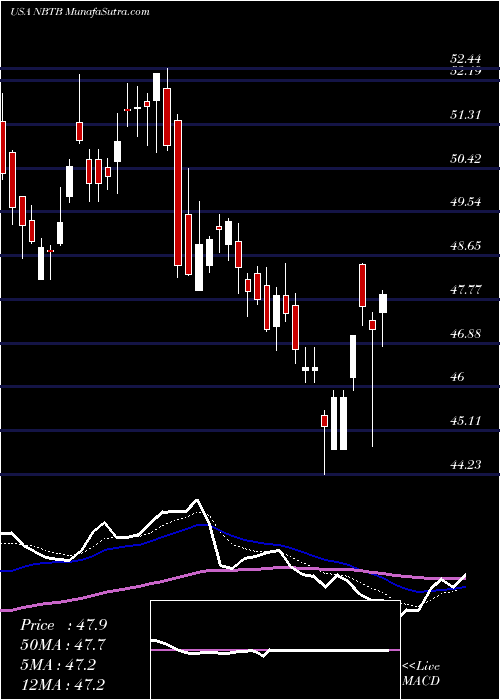500x700 pixels.
Task: Click the 49.54 price level label
Action: click(x=466, y=202)
